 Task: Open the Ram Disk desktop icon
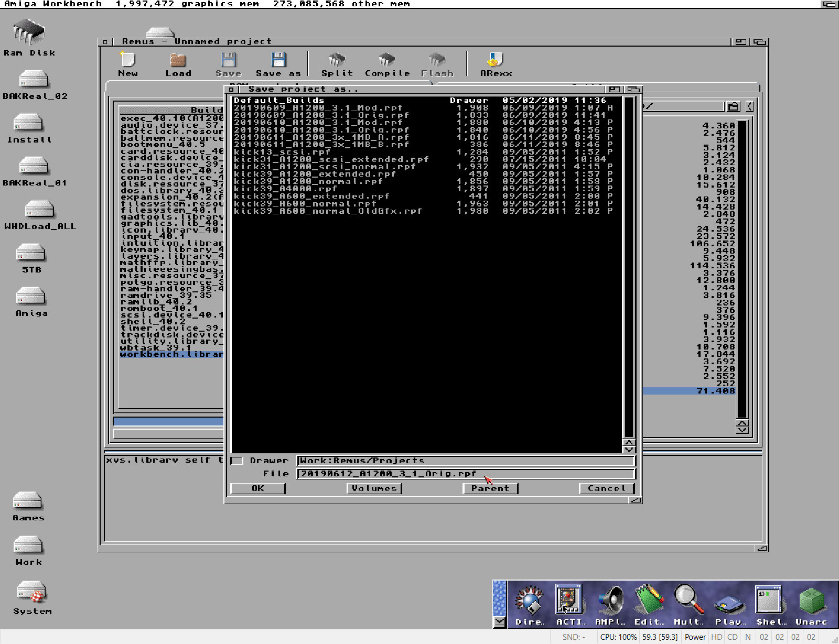click(29, 38)
